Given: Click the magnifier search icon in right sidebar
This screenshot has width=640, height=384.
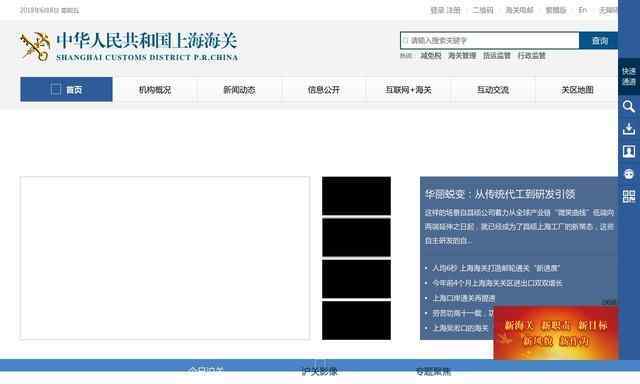Looking at the screenshot, I should pos(629,107).
